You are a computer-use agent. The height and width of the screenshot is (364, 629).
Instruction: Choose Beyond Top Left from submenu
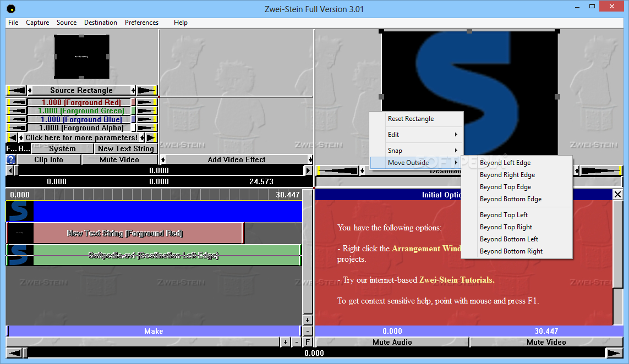click(517, 215)
